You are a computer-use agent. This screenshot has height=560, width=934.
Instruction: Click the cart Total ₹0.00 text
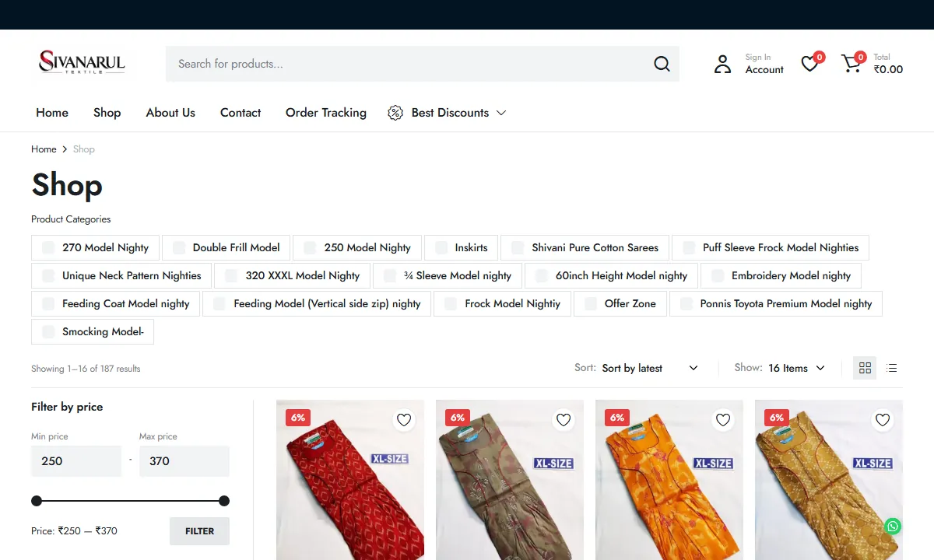[888, 64]
